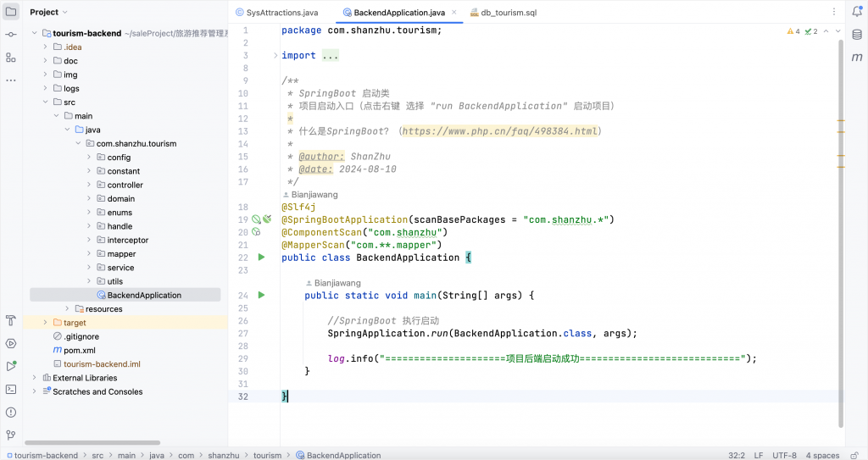Expand the controller package folder
The image size is (868, 460).
89,185
